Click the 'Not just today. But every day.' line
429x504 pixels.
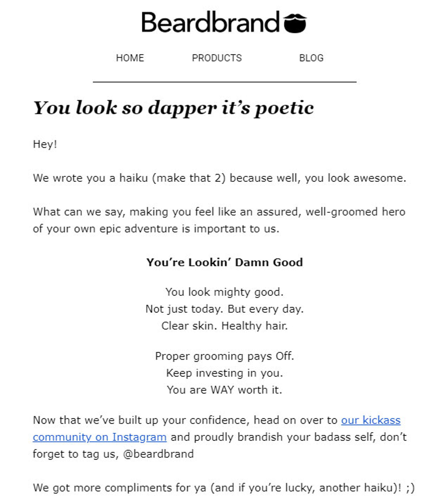(x=224, y=309)
